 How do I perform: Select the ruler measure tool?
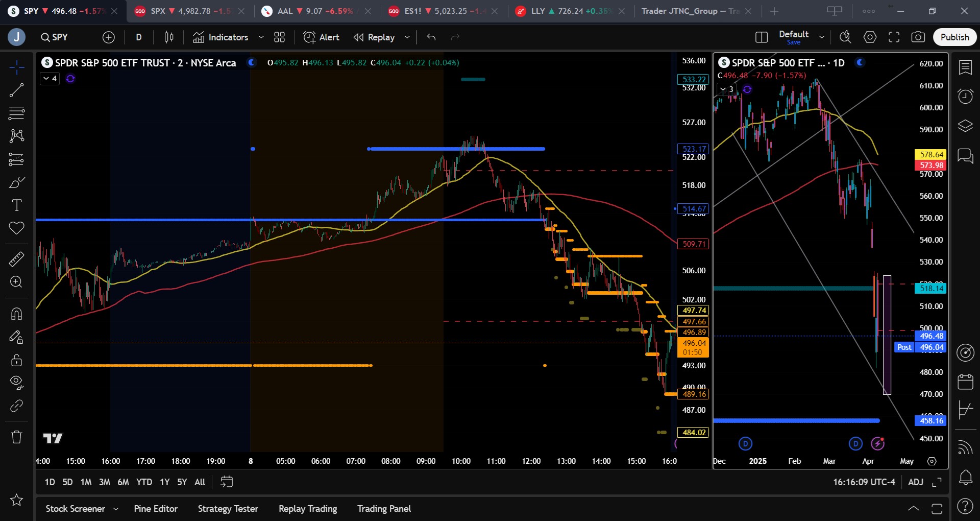pyautogui.click(x=16, y=259)
